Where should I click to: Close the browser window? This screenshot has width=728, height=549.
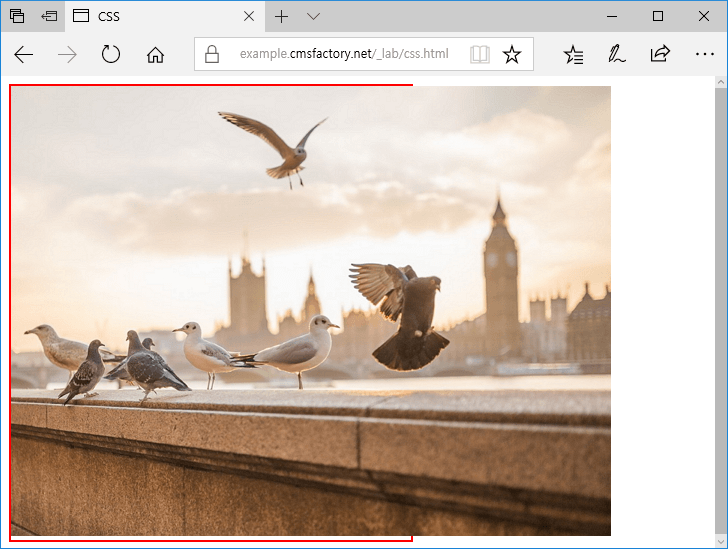[703, 16]
